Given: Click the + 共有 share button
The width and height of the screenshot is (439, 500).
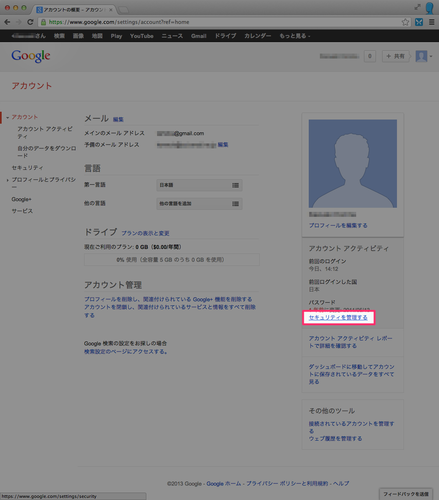Looking at the screenshot, I should (x=395, y=56).
